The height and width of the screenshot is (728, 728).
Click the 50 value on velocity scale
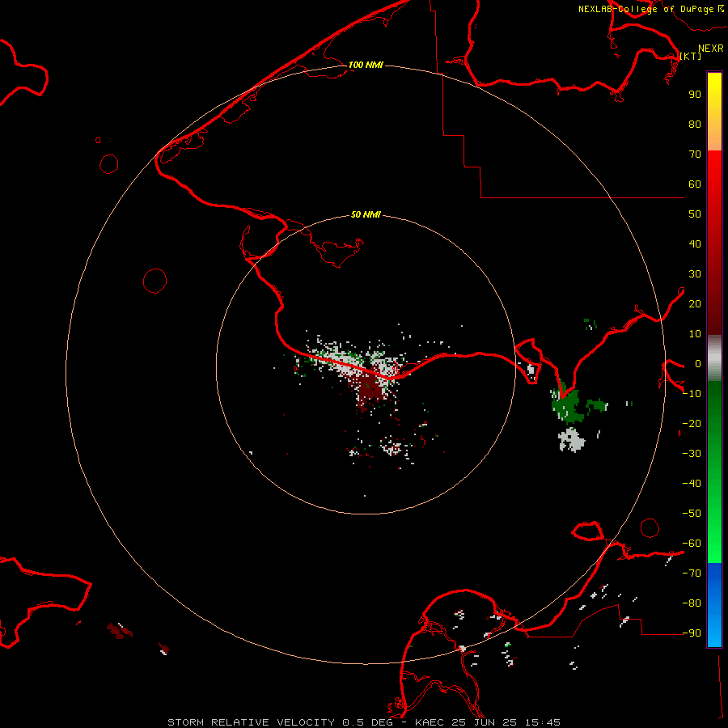coord(695,214)
